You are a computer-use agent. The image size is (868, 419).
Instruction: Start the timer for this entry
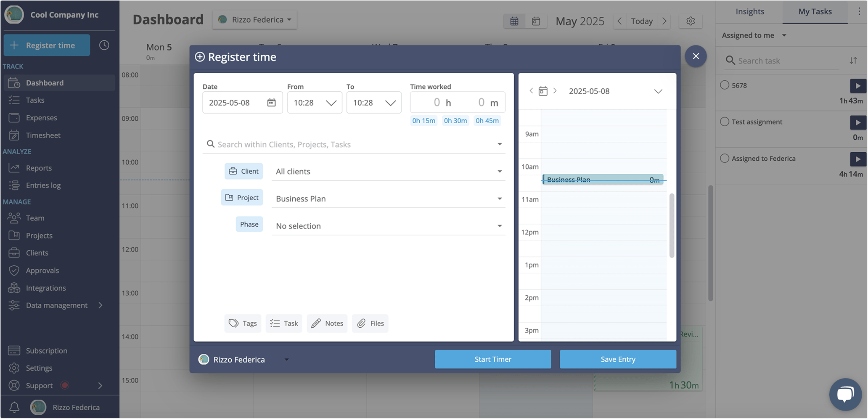pos(492,359)
